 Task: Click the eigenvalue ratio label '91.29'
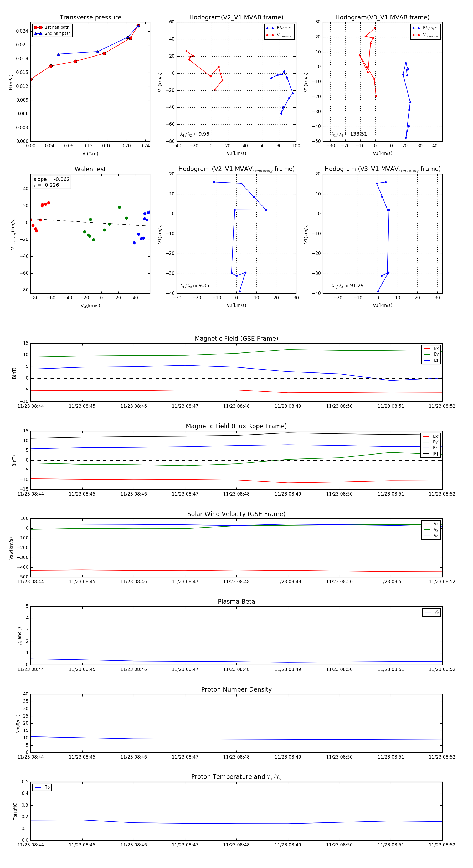pos(347,286)
